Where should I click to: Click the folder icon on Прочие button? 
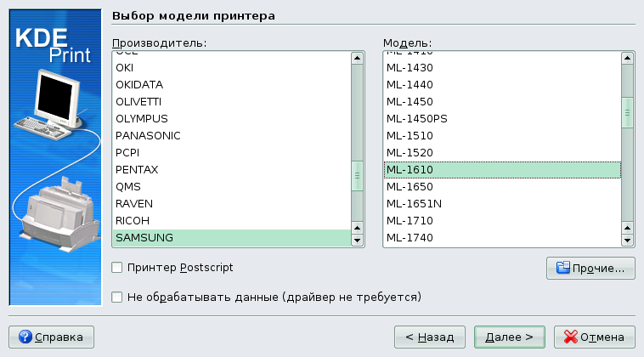562,269
